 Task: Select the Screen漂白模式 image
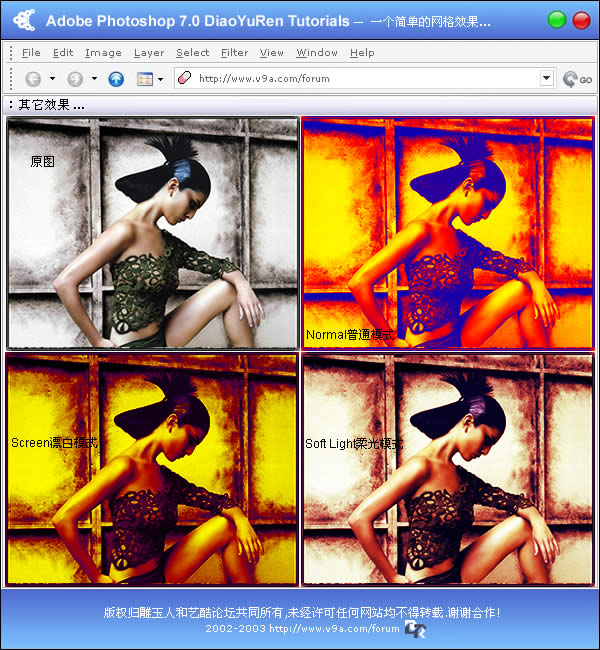[153, 469]
